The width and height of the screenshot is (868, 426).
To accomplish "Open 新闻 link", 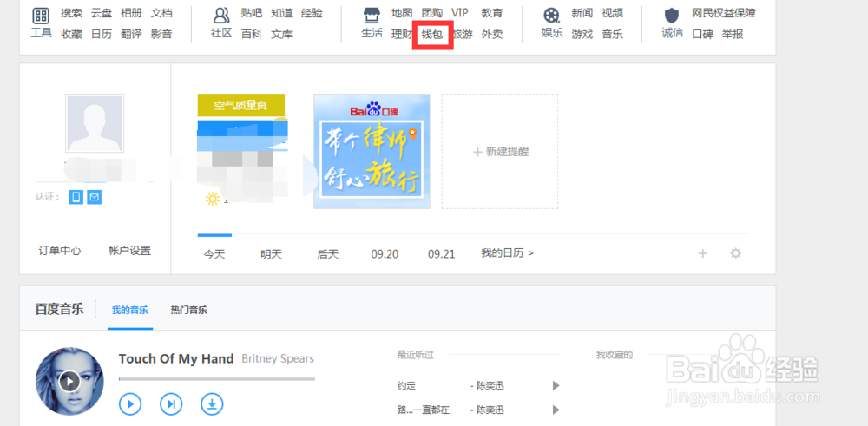I will (582, 13).
